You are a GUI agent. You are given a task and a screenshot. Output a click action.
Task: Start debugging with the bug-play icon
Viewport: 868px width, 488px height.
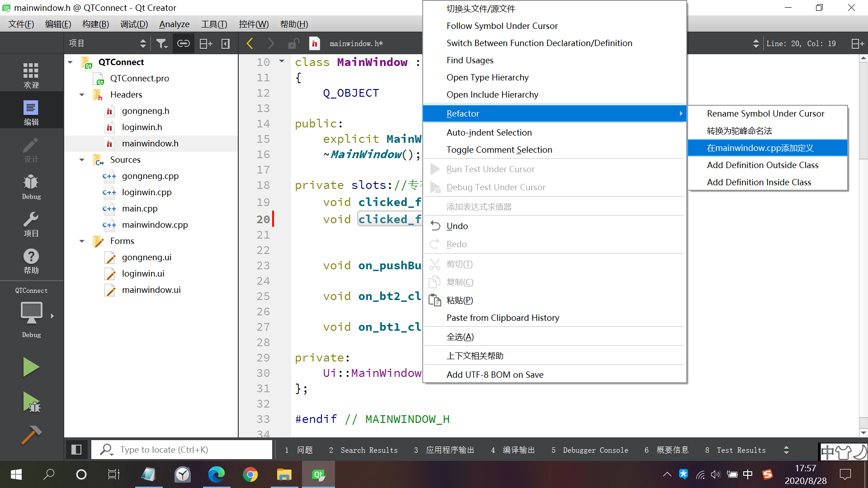pyautogui.click(x=31, y=402)
